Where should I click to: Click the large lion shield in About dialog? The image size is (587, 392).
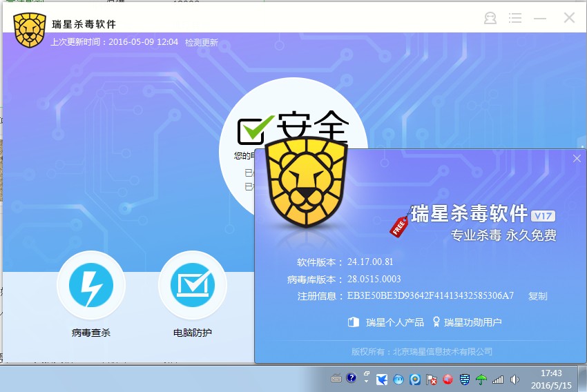pos(306,182)
